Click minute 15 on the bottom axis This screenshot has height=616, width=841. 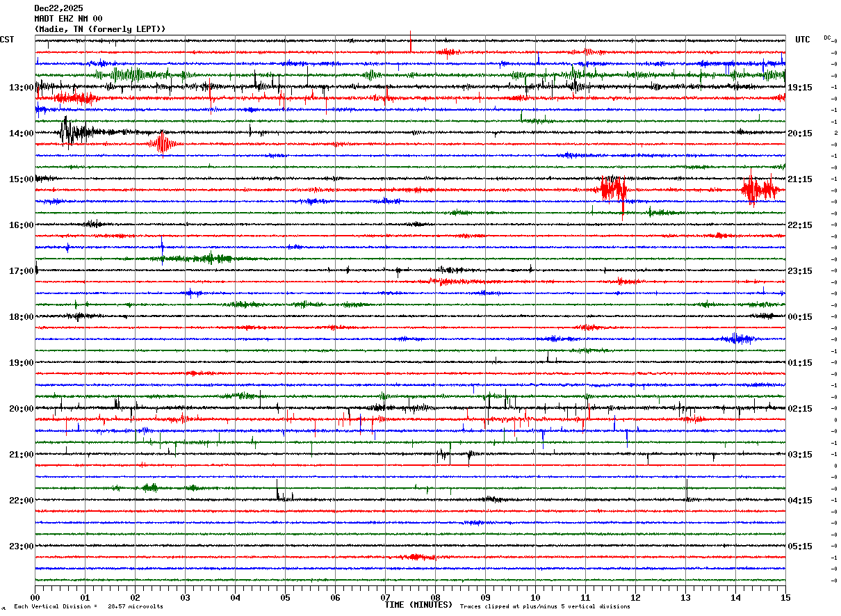pos(785,597)
